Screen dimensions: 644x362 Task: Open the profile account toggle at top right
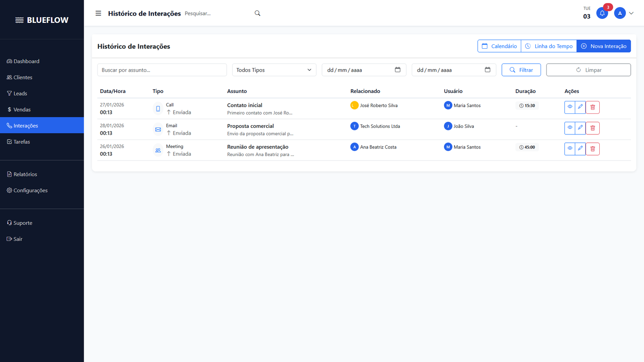[619, 13]
